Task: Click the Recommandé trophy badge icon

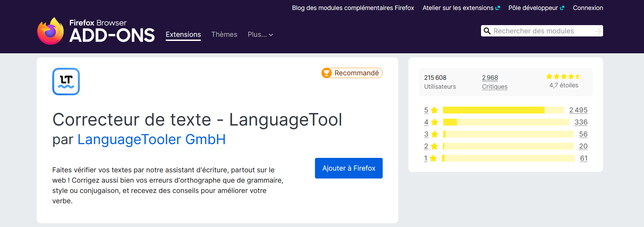Action: (x=327, y=73)
